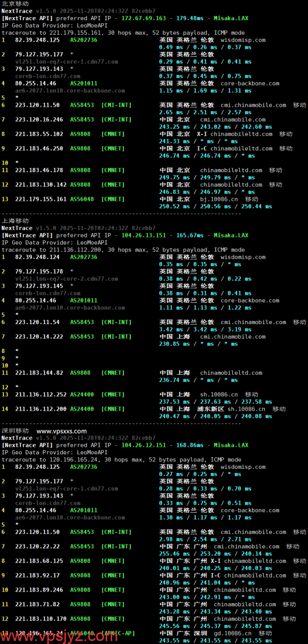
Task: Select the 240.47 ms / 240.05 ms / 240.08 ms timings
Action: (215, 417)
